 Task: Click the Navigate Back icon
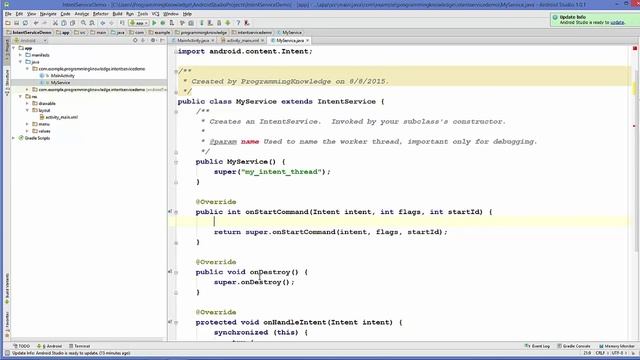tap(102, 23)
